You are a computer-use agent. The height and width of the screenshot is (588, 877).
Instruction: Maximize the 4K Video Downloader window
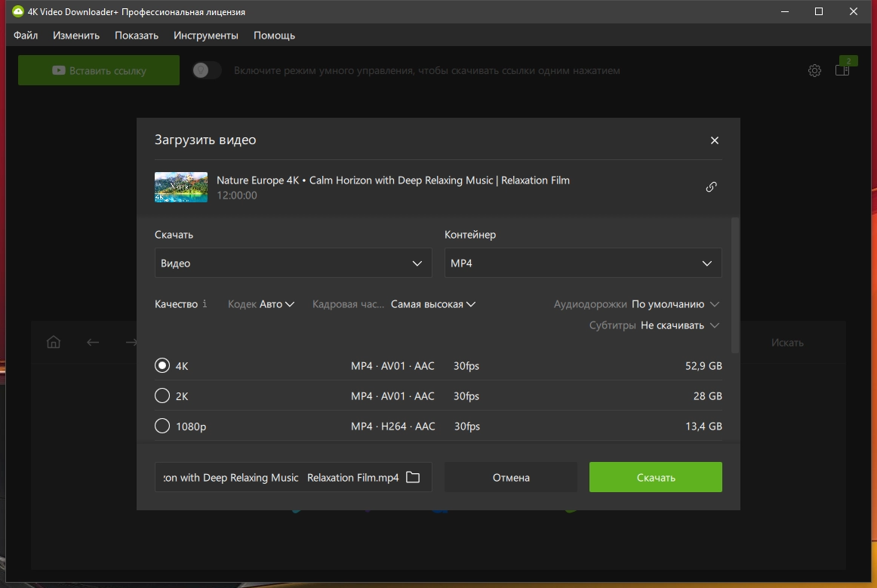click(x=819, y=11)
